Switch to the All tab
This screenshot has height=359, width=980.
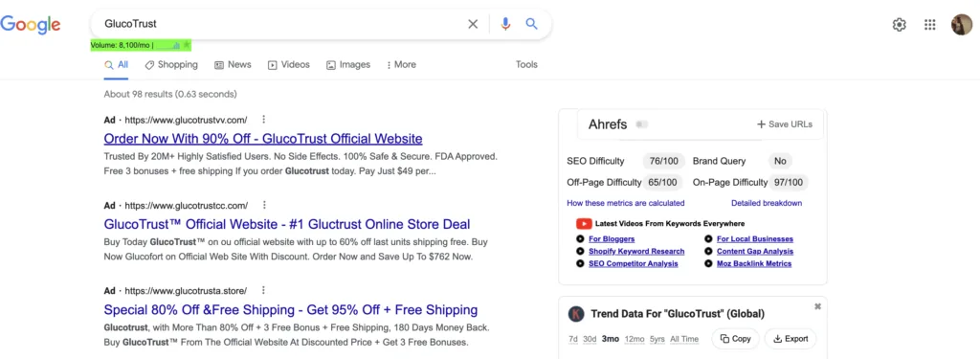[116, 64]
